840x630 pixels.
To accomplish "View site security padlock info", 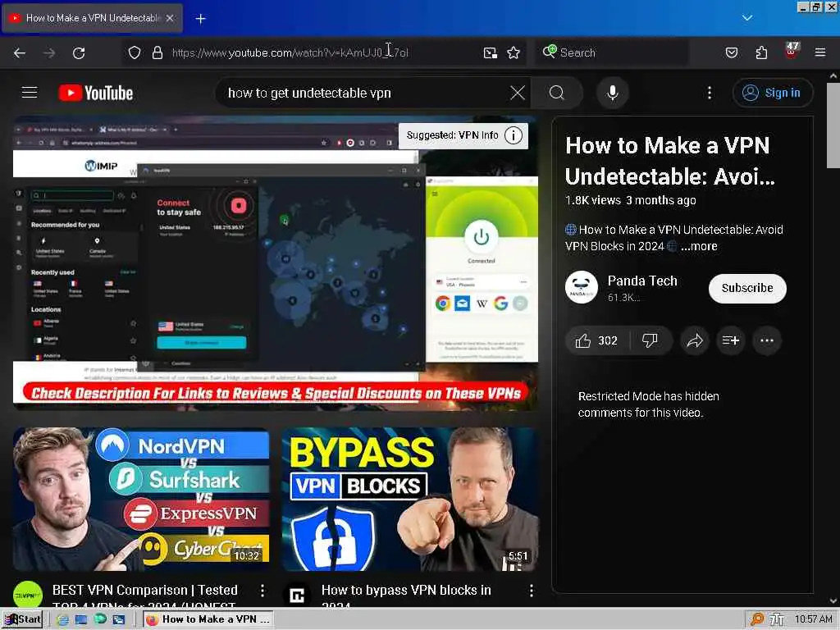I will 157,52.
